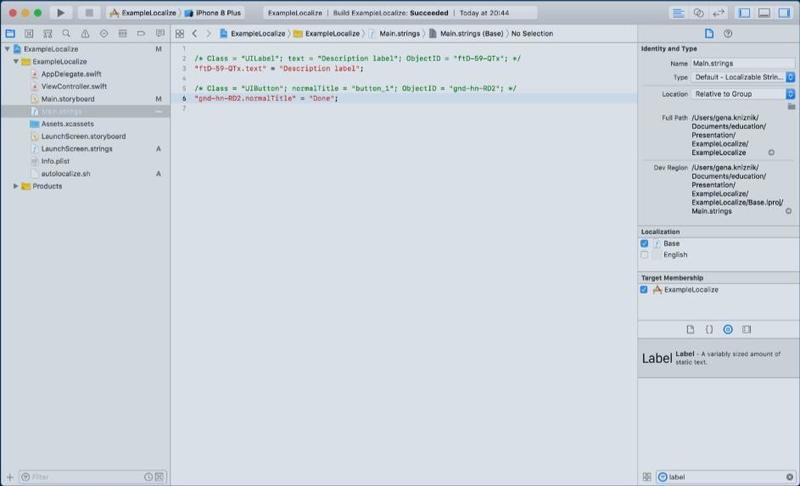Viewport: 800px width, 486px height.
Task: Open Main.storyboard file
Action: (x=68, y=99)
